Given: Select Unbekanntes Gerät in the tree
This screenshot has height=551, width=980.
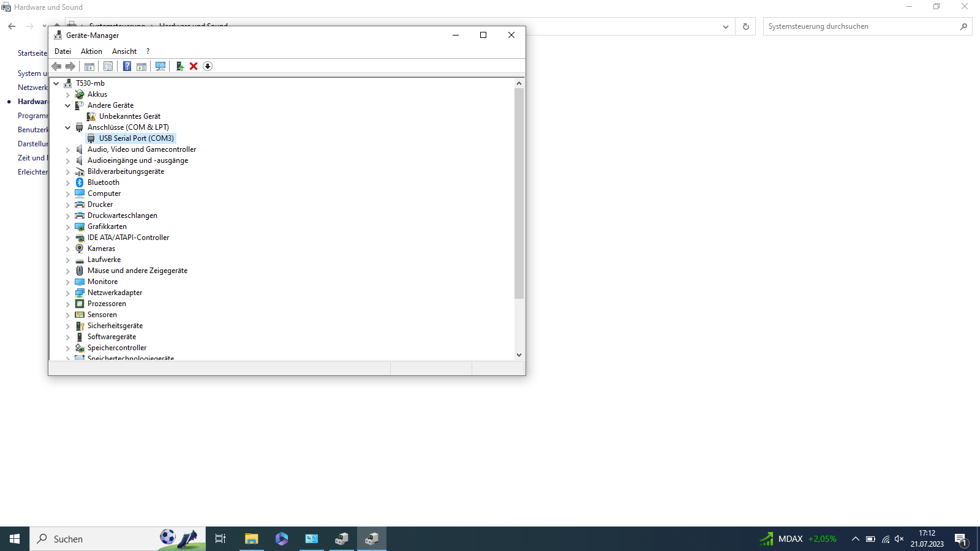Looking at the screenshot, I should (129, 116).
